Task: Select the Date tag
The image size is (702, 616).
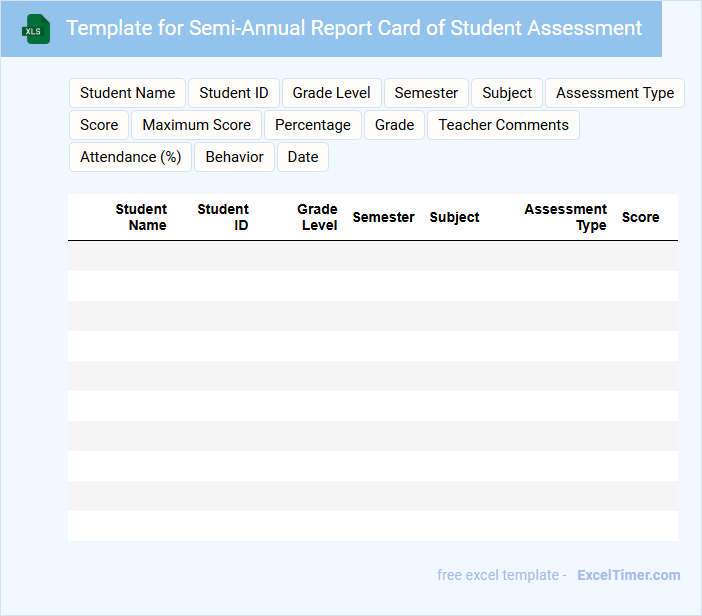Action: pyautogui.click(x=303, y=157)
